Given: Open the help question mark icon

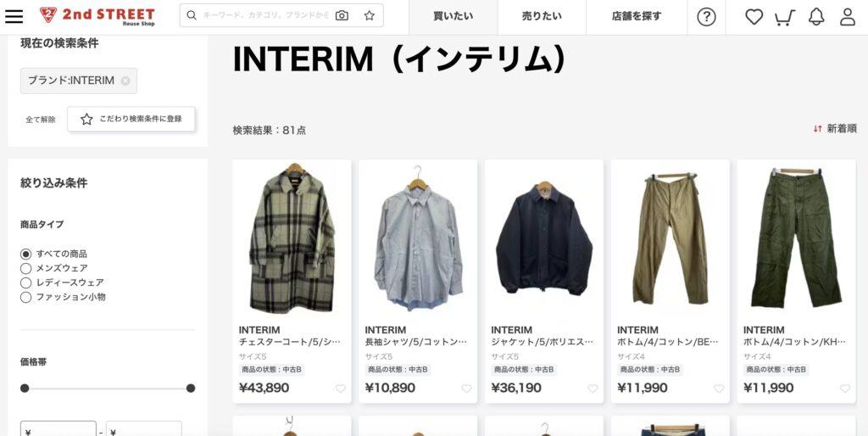Looking at the screenshot, I should pos(706,17).
